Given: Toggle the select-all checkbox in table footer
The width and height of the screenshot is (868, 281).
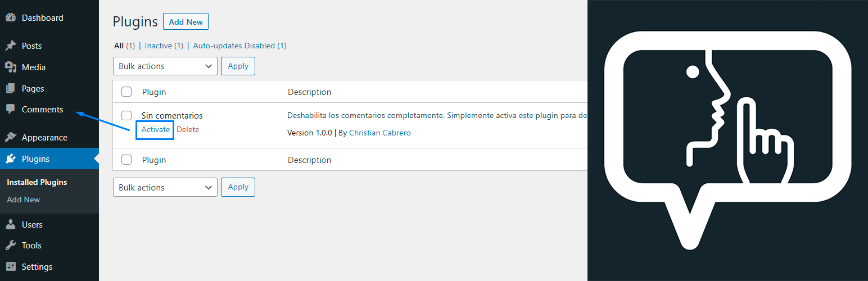Looking at the screenshot, I should pos(126,160).
